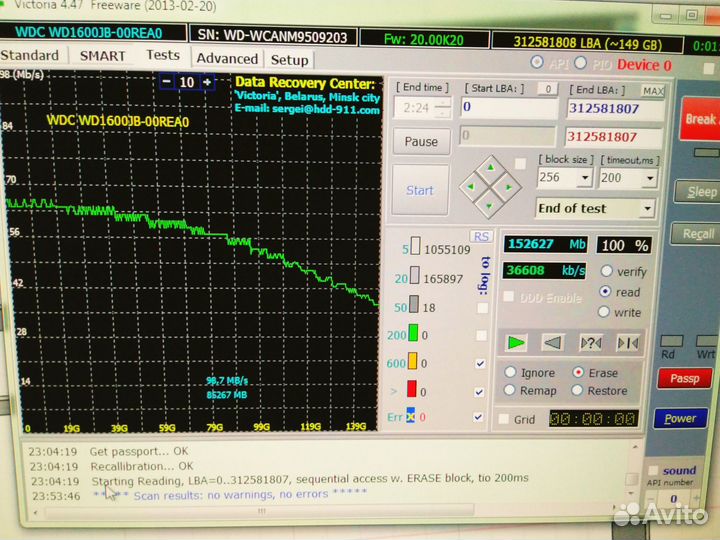Toggle the to-log checkbox for Err blocks

(x=478, y=417)
